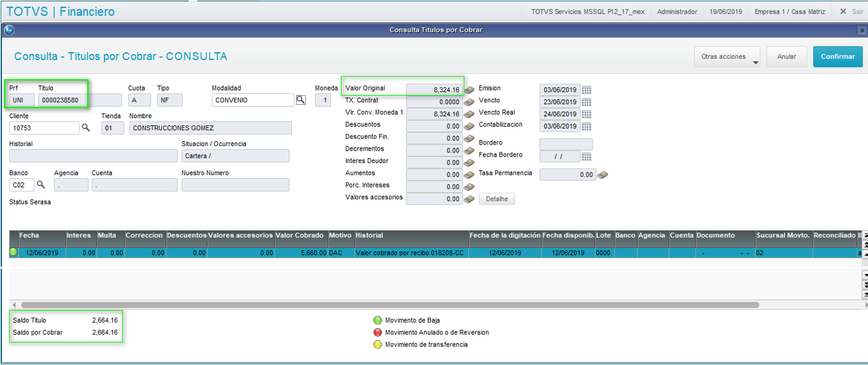Click the date 19/06/2019 in the top bar
Image resolution: width=868 pixels, height=365 pixels.
tap(726, 12)
